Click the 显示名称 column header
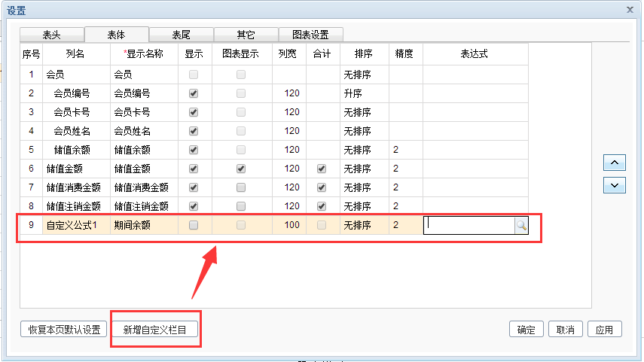The width and height of the screenshot is (644, 362). pyautogui.click(x=144, y=53)
